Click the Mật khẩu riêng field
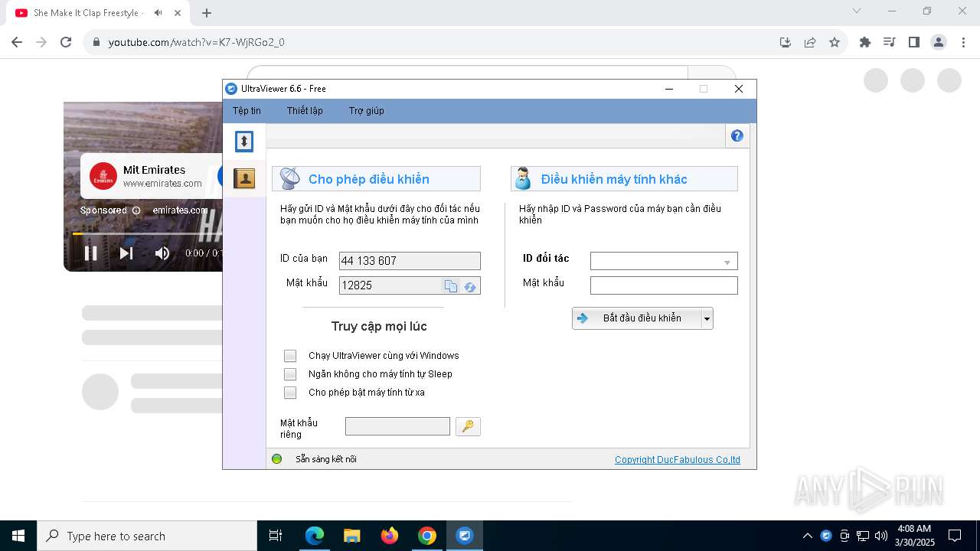Image resolution: width=980 pixels, height=551 pixels. [x=397, y=426]
